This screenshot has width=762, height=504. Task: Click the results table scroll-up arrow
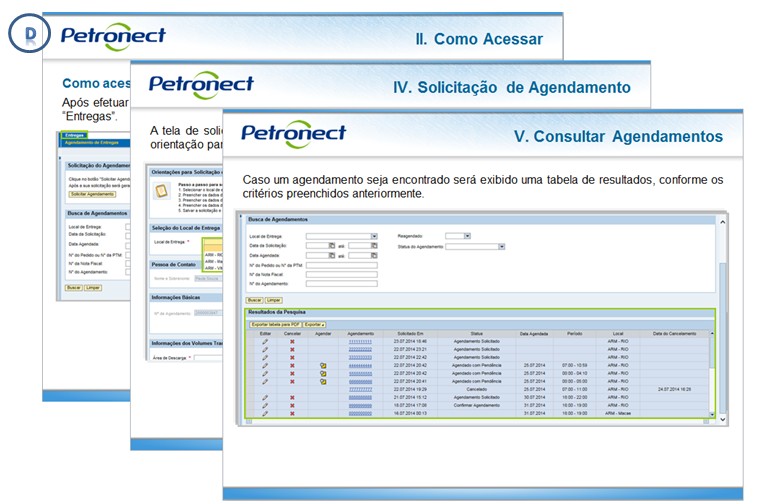[x=712, y=334]
